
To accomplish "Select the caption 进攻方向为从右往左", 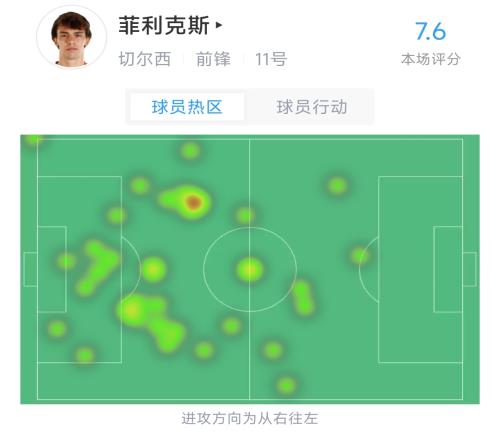I will [x=250, y=419].
